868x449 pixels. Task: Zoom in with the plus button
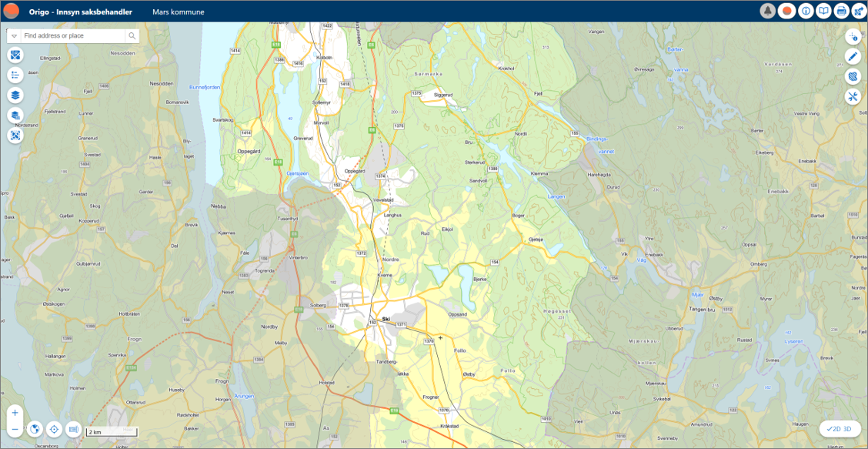click(15, 413)
